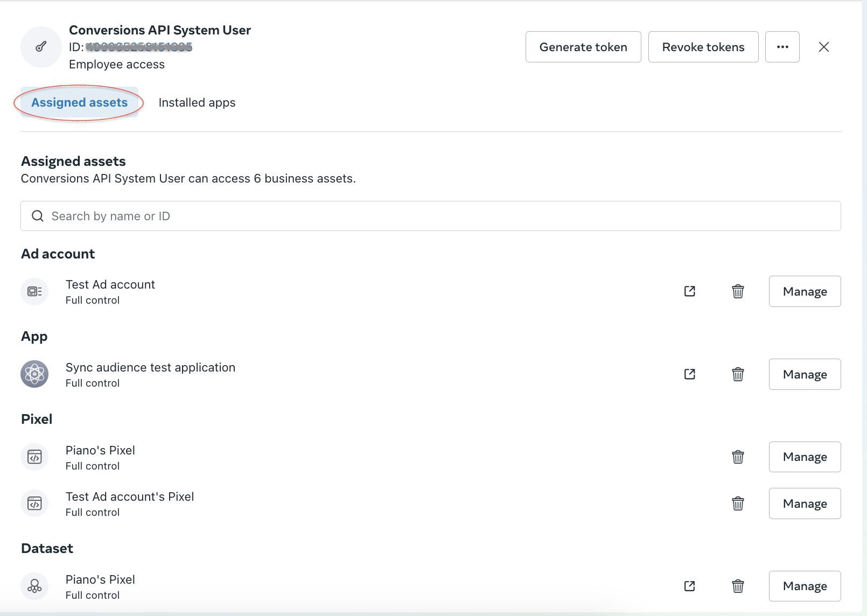Delete Piano's Pixel under the Dataset section

coord(738,586)
